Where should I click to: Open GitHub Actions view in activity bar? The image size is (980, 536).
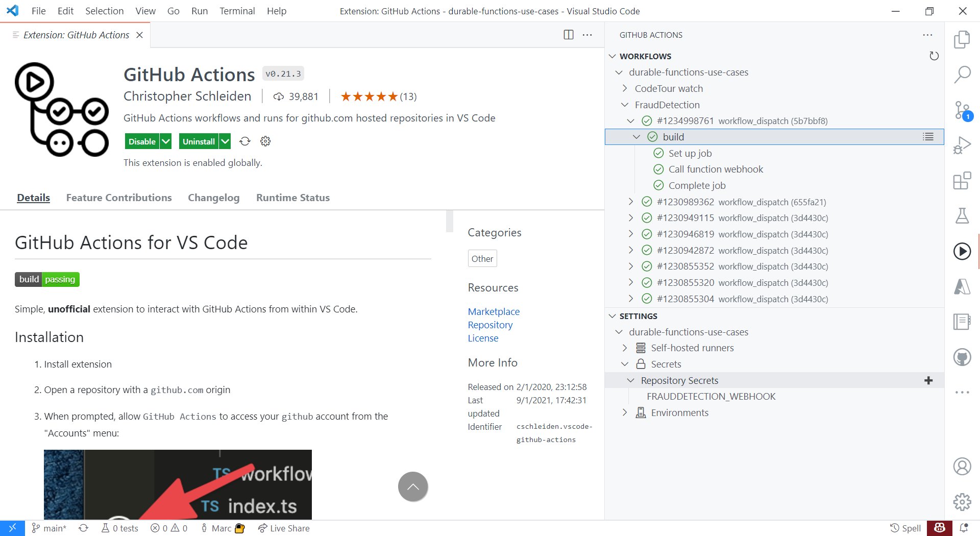pyautogui.click(x=962, y=251)
